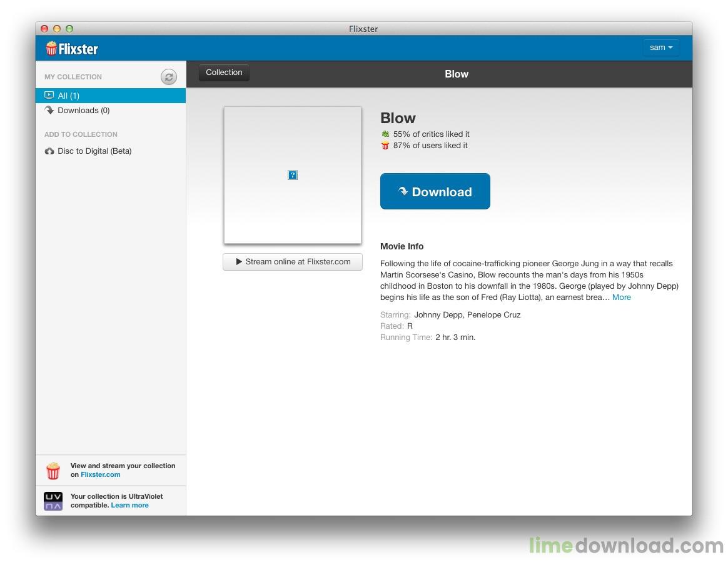Expand description with More link
Screen dimensions: 728x565
tap(621, 297)
